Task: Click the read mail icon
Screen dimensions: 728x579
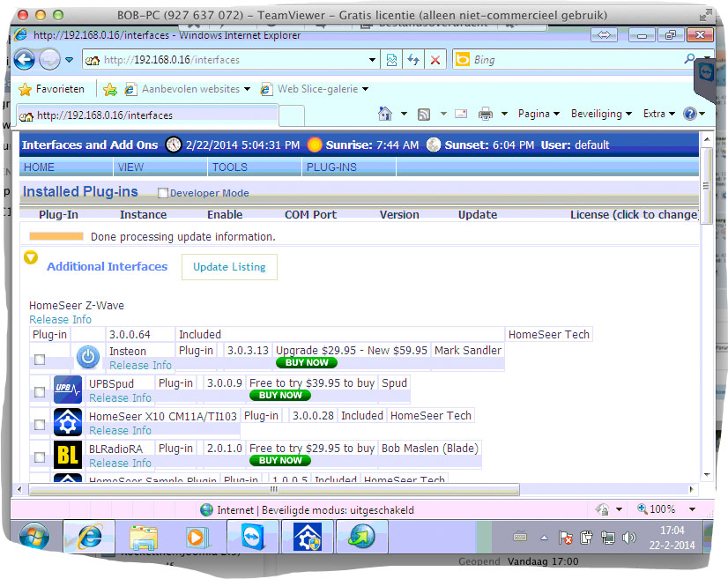Action: point(461,114)
